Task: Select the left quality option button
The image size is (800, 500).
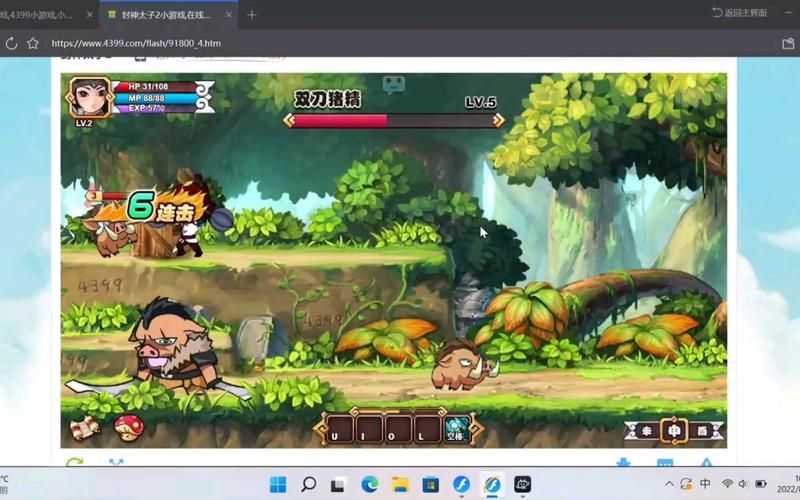Action: pyautogui.click(x=646, y=431)
